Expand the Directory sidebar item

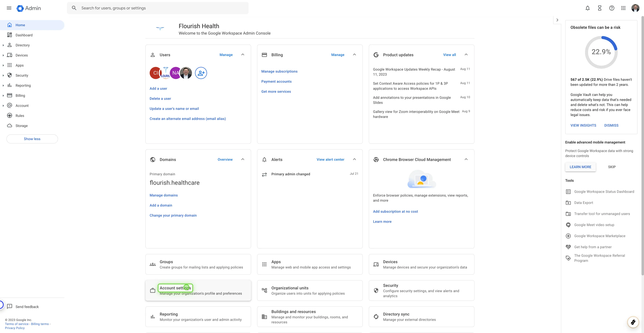3,45
